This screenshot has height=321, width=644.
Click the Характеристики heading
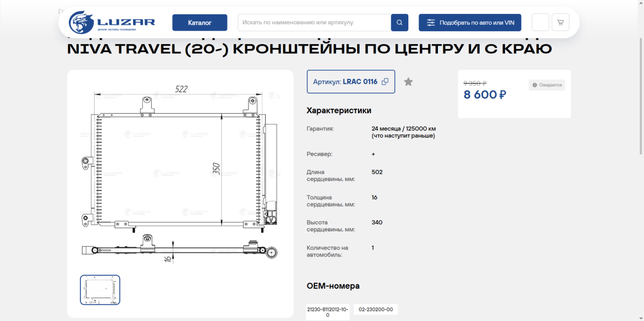coord(339,111)
